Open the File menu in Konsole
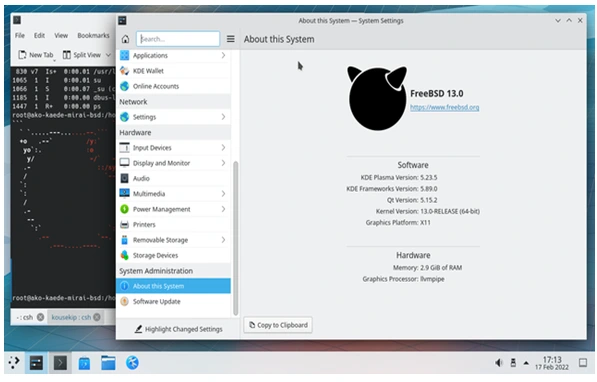Viewport: 597px width, 382px height. 20,35
